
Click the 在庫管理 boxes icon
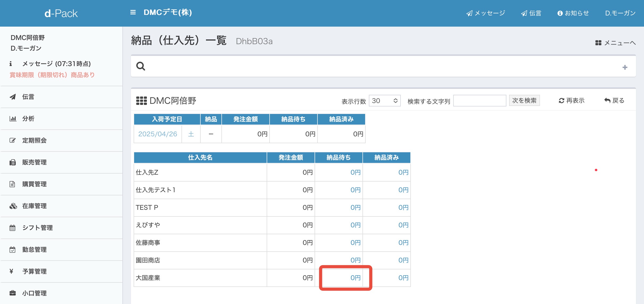coord(13,206)
